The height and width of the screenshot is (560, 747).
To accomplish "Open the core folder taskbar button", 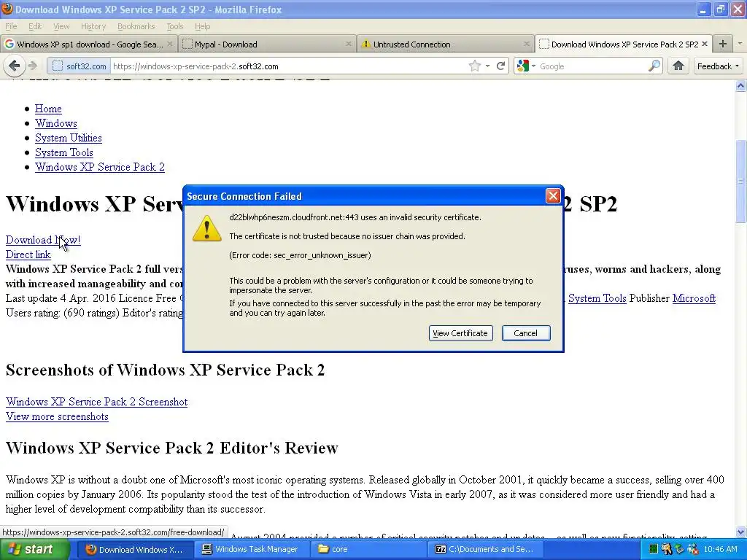I will point(370,549).
